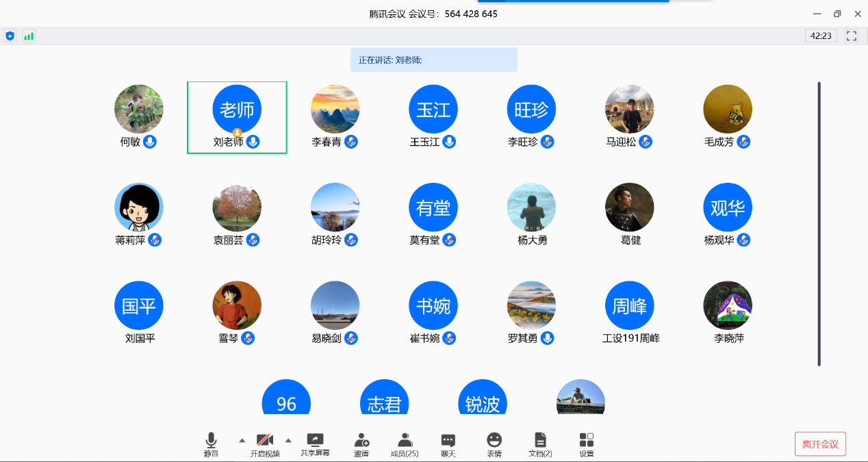Open meeting settings from bottom toolbar
The image size is (868, 462).
587,444
